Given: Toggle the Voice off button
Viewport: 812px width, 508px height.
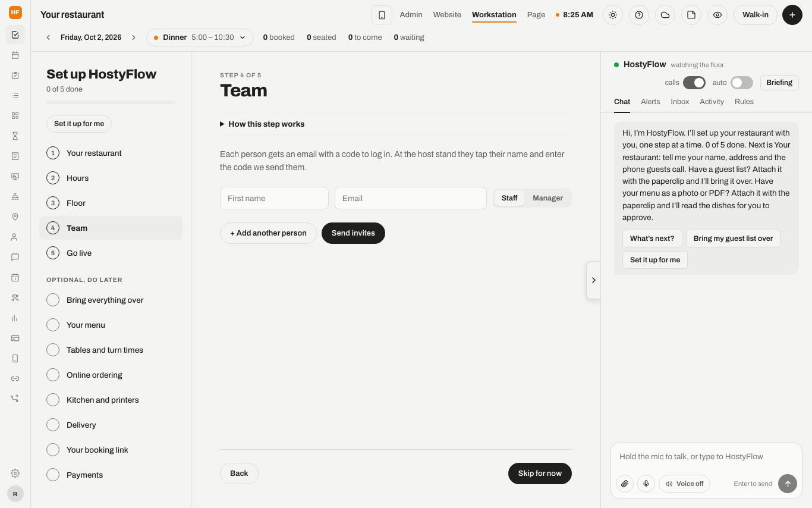Looking at the screenshot, I should [684, 484].
